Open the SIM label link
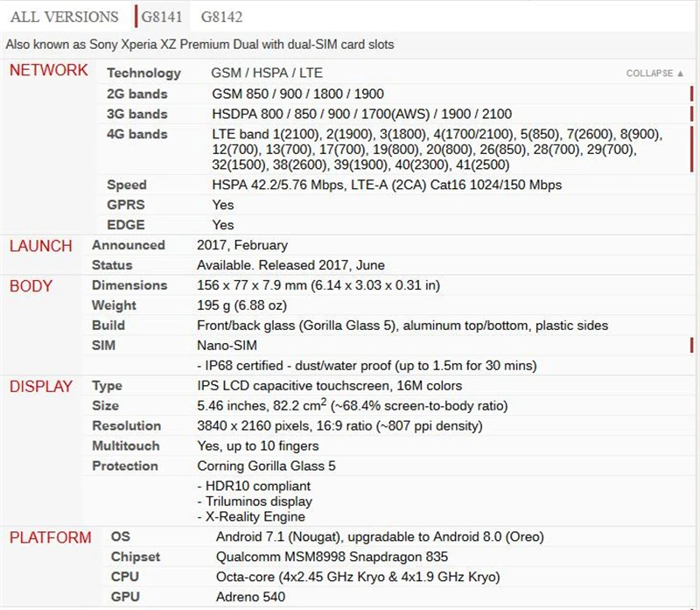This screenshot has height=610, width=700. click(103, 345)
